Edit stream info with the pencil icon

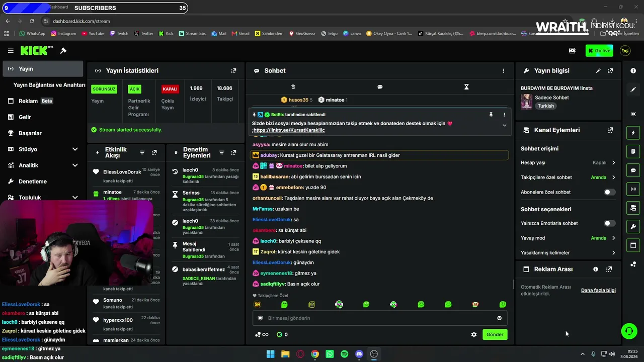[598, 71]
